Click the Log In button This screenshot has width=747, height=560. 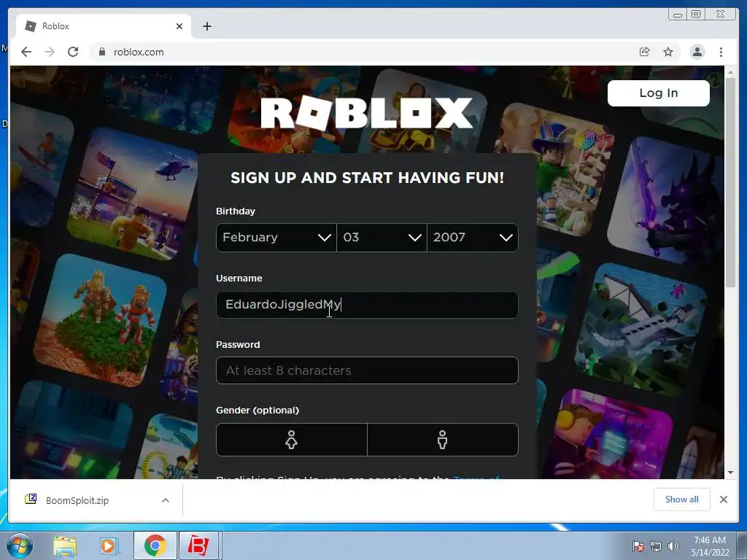(659, 93)
